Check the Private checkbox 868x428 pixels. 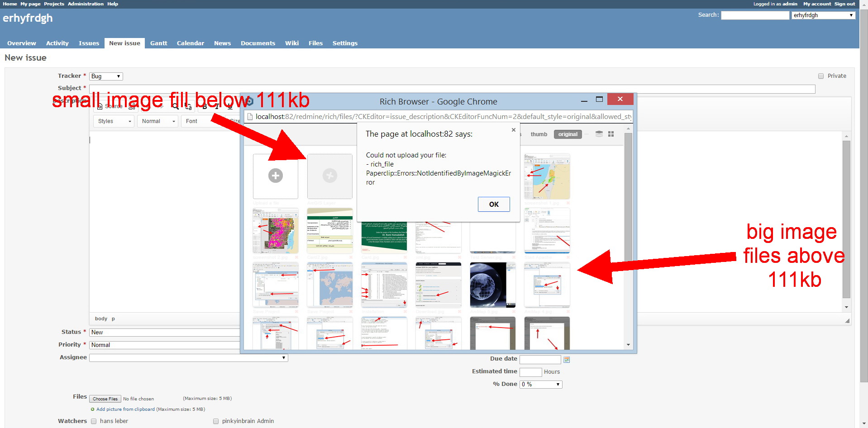[x=821, y=76]
